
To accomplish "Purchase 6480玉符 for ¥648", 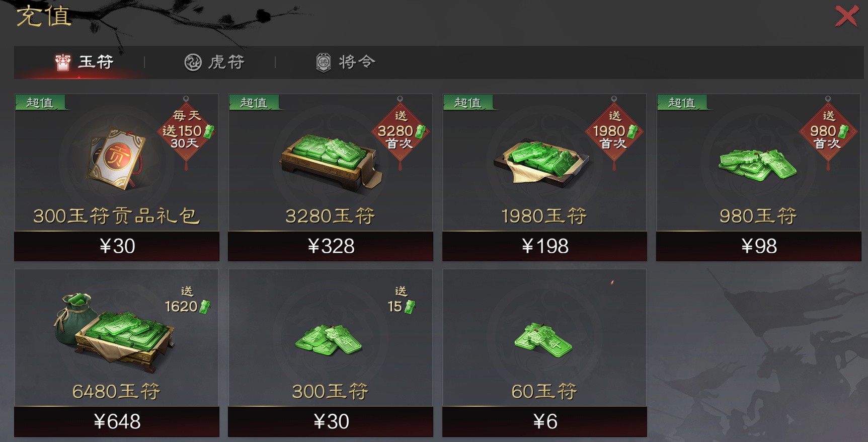I will (117, 421).
